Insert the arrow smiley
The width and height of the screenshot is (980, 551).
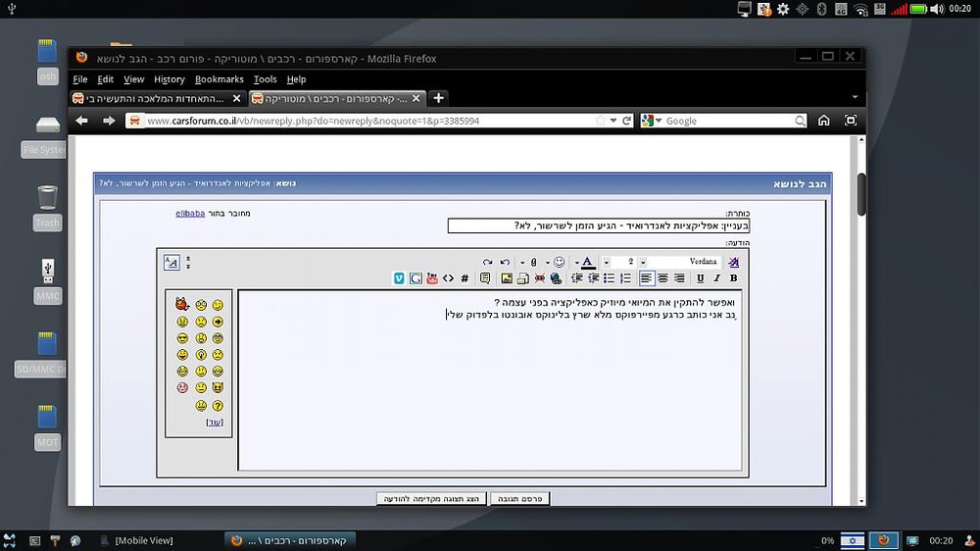point(218,322)
